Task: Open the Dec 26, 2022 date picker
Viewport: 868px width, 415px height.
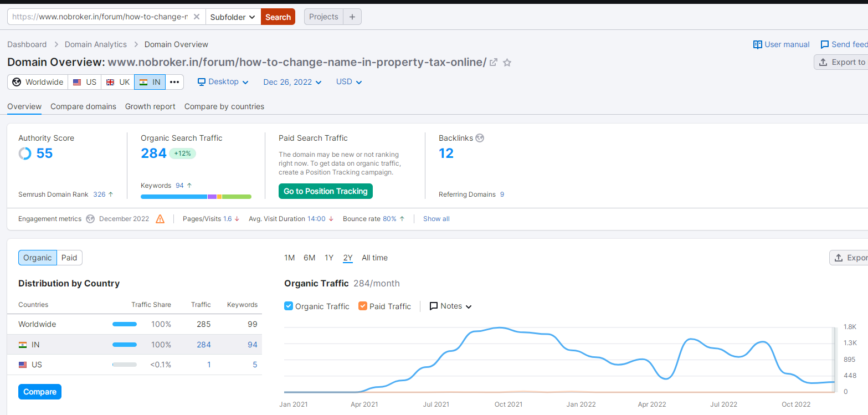Action: pos(292,82)
